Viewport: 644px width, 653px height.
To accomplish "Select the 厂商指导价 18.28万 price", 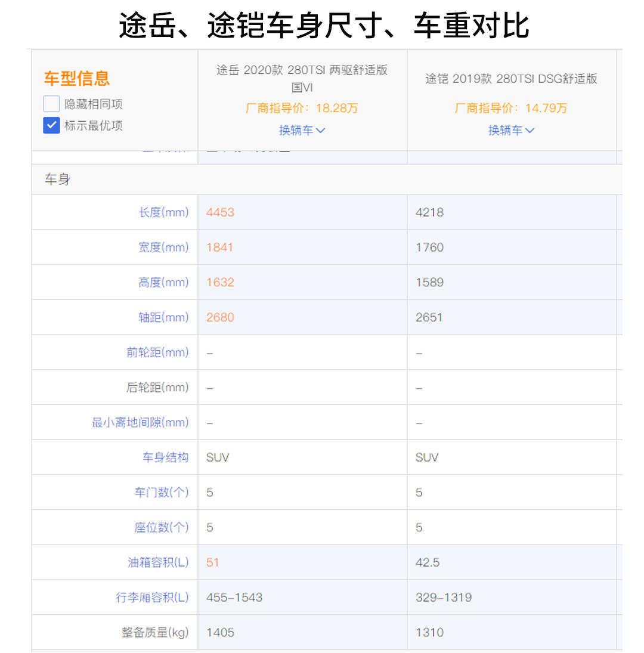I will coord(302,109).
